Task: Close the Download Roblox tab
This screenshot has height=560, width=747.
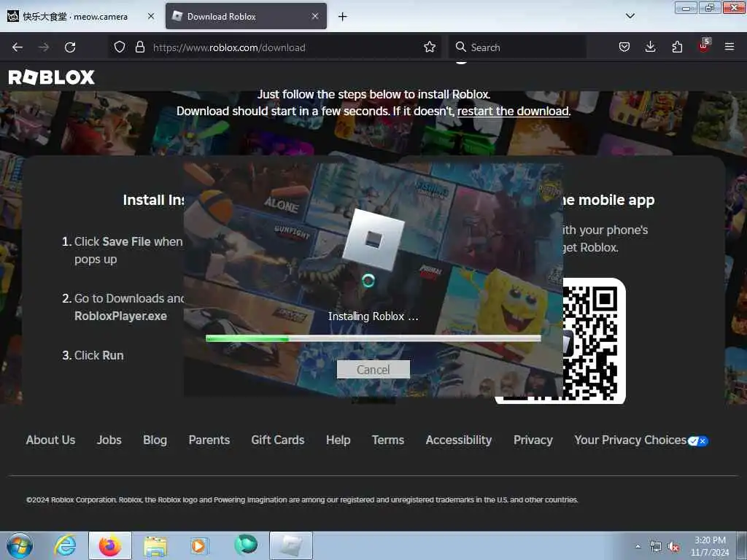Action: pos(315,16)
